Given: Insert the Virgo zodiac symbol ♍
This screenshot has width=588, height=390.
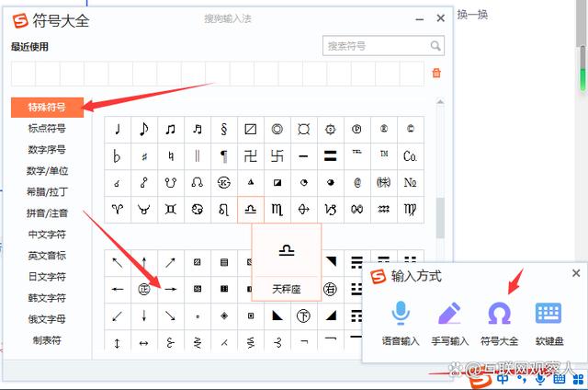Looking at the screenshot, I should tap(411, 210).
